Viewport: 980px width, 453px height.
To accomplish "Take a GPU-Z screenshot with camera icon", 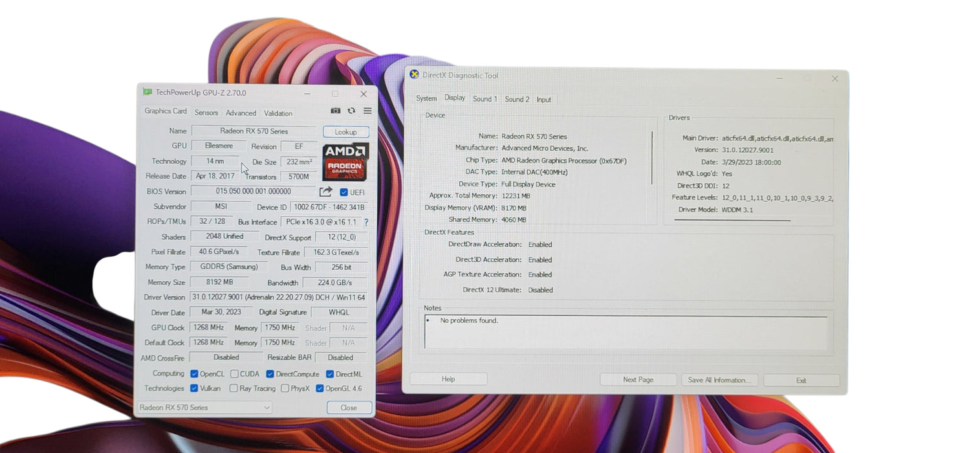I will pos(335,111).
